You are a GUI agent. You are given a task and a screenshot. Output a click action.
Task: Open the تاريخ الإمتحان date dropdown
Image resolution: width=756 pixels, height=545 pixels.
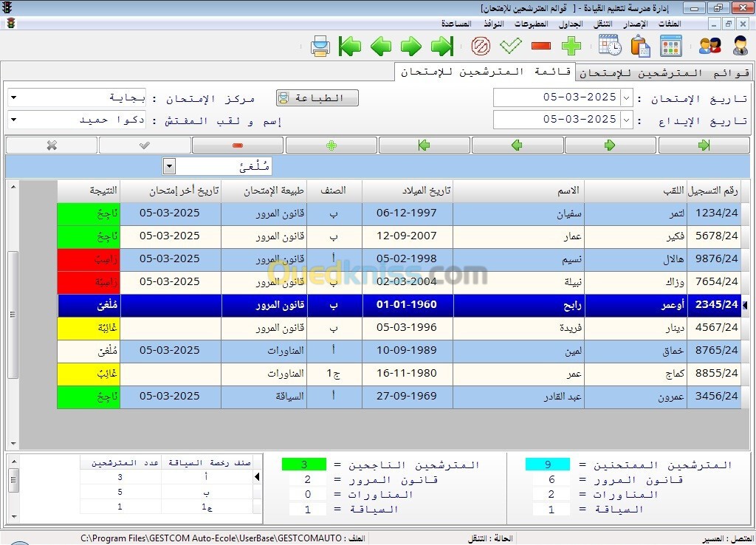point(626,98)
